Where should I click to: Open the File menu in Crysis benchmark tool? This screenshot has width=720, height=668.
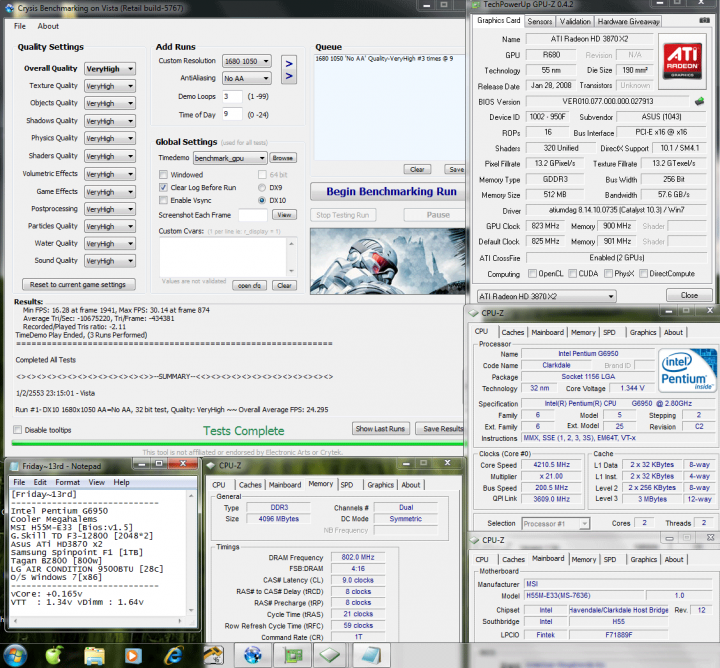coord(20,26)
